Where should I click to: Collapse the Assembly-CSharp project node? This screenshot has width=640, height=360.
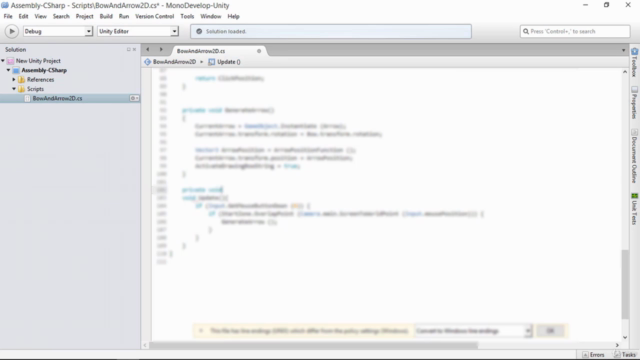(8, 70)
